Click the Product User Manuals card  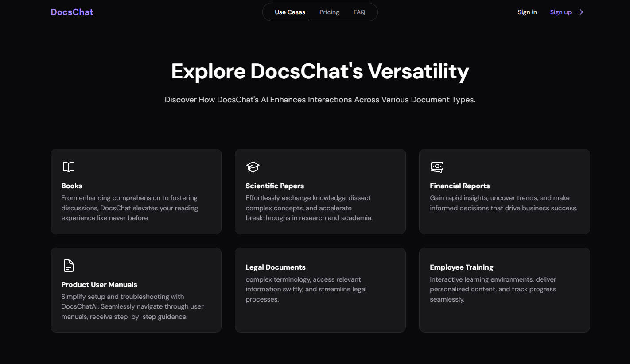tap(136, 290)
